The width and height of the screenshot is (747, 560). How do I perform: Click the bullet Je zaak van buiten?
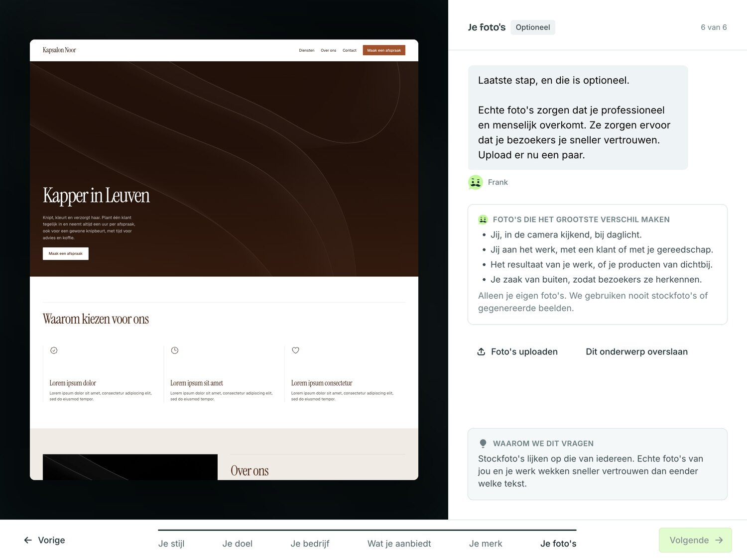(x=596, y=280)
